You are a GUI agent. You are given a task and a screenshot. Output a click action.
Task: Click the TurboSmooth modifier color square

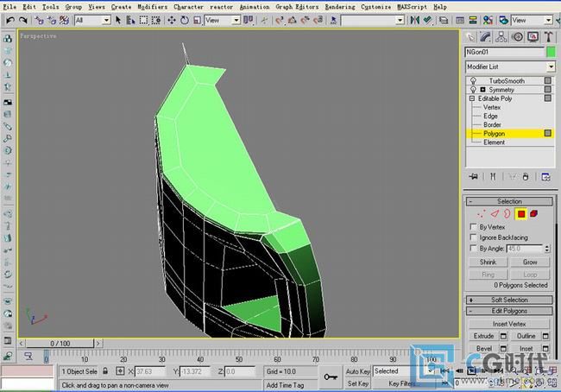(x=548, y=80)
